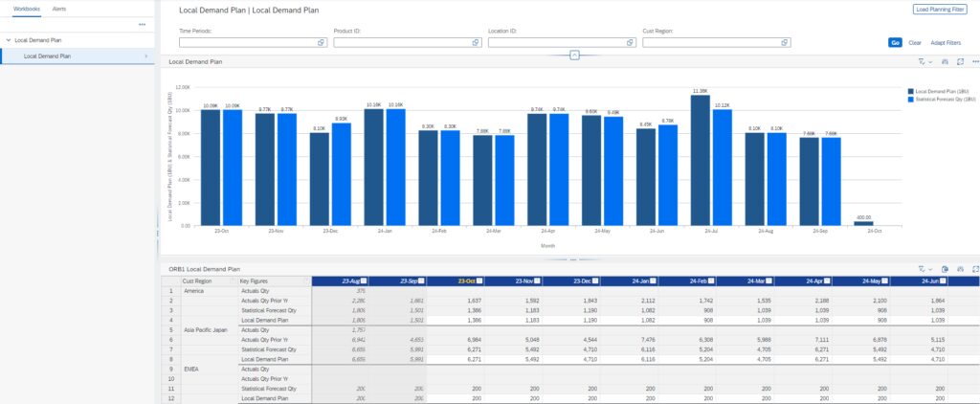Click the table panel copy/export icon
Image resolution: width=980 pixels, height=404 pixels.
coord(944,269)
